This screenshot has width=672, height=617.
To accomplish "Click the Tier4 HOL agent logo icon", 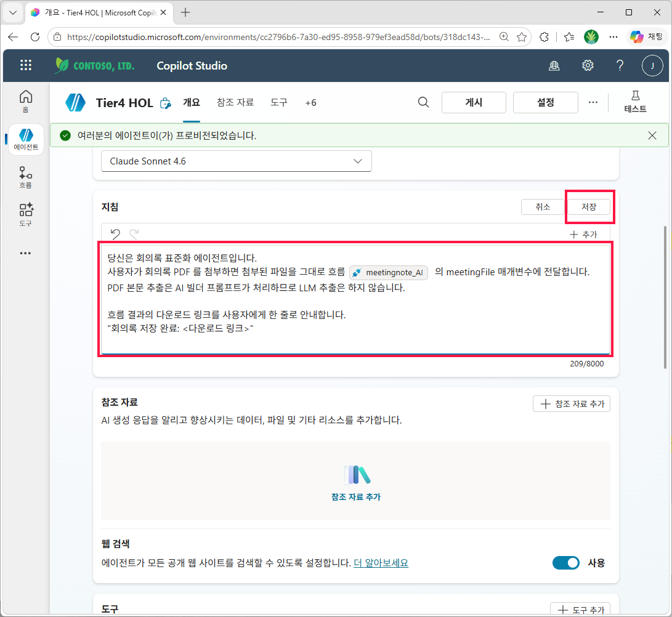I will point(75,103).
